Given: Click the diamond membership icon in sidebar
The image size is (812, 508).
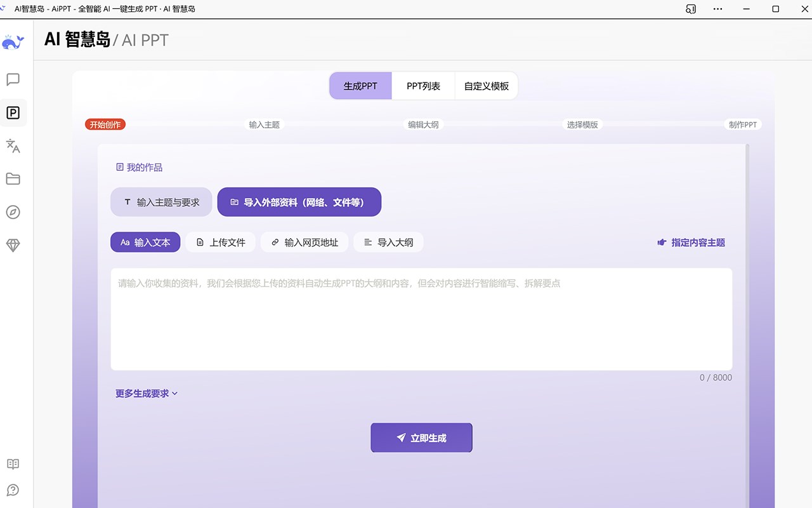Looking at the screenshot, I should [13, 245].
